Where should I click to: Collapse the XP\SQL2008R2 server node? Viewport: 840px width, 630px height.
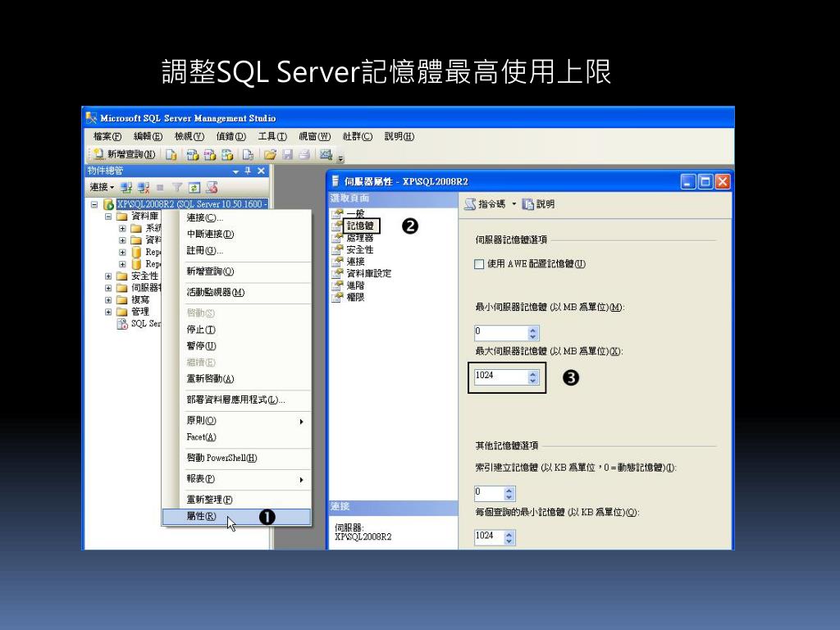tap(94, 204)
